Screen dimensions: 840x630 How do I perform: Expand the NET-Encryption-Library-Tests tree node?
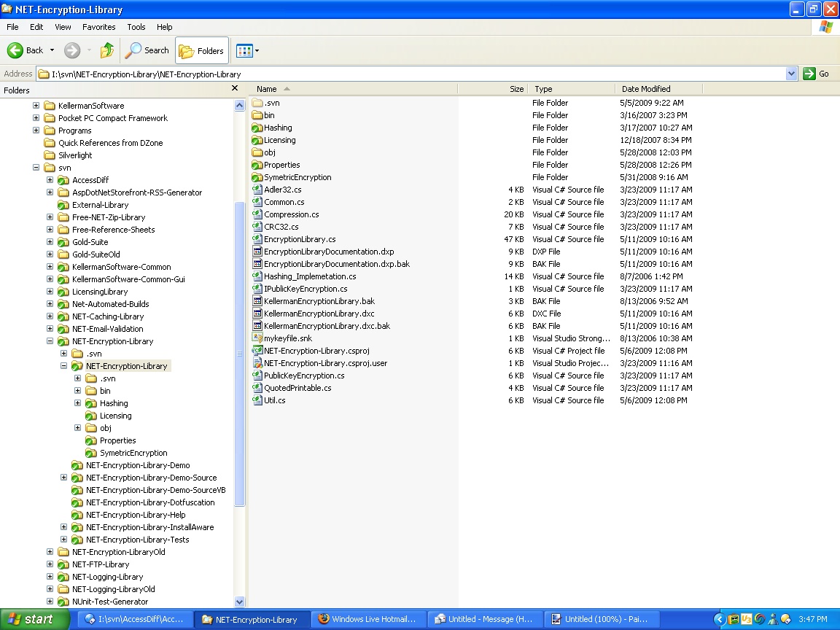pos(63,539)
